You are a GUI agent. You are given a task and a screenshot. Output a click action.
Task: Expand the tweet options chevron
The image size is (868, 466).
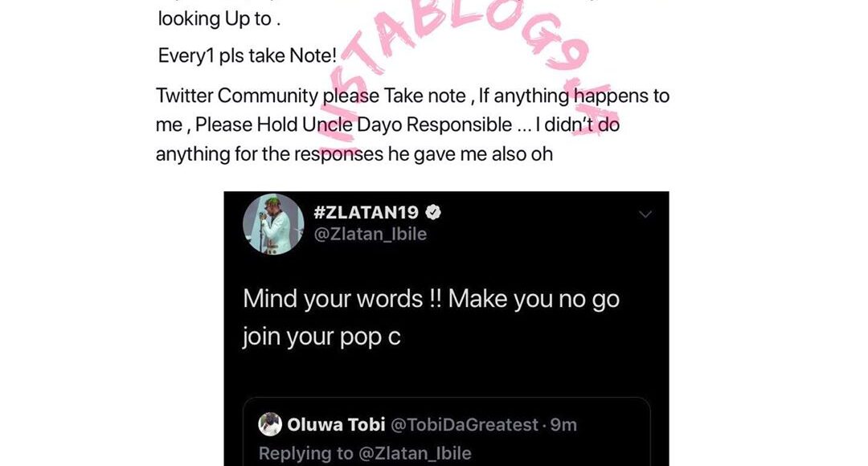click(645, 215)
